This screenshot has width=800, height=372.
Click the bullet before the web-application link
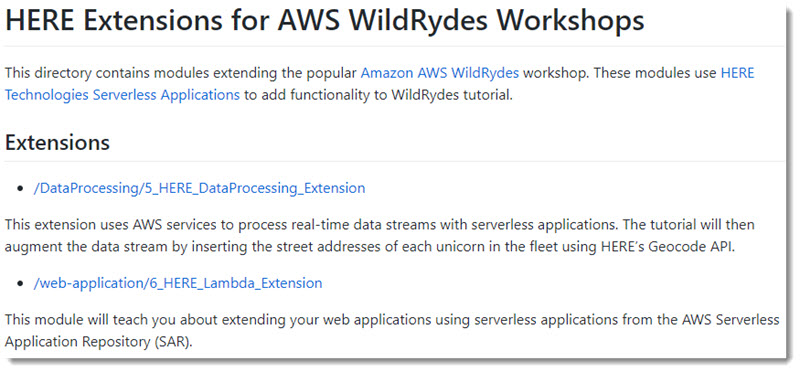click(20, 283)
